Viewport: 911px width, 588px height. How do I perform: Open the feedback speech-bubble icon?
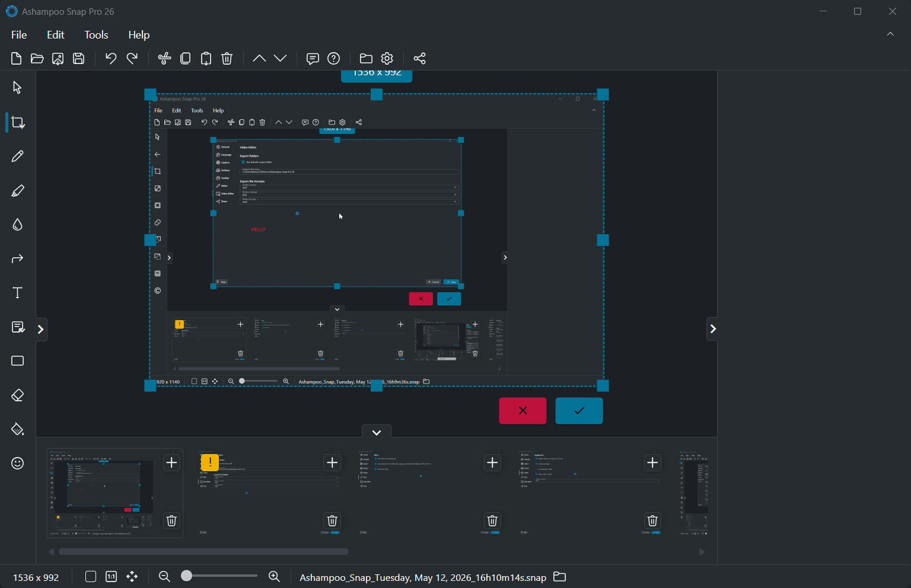[313, 58]
